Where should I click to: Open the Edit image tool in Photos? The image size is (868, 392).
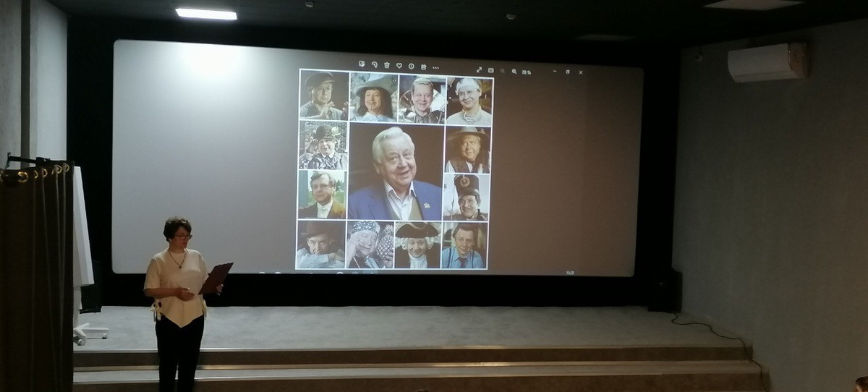[x=362, y=64]
